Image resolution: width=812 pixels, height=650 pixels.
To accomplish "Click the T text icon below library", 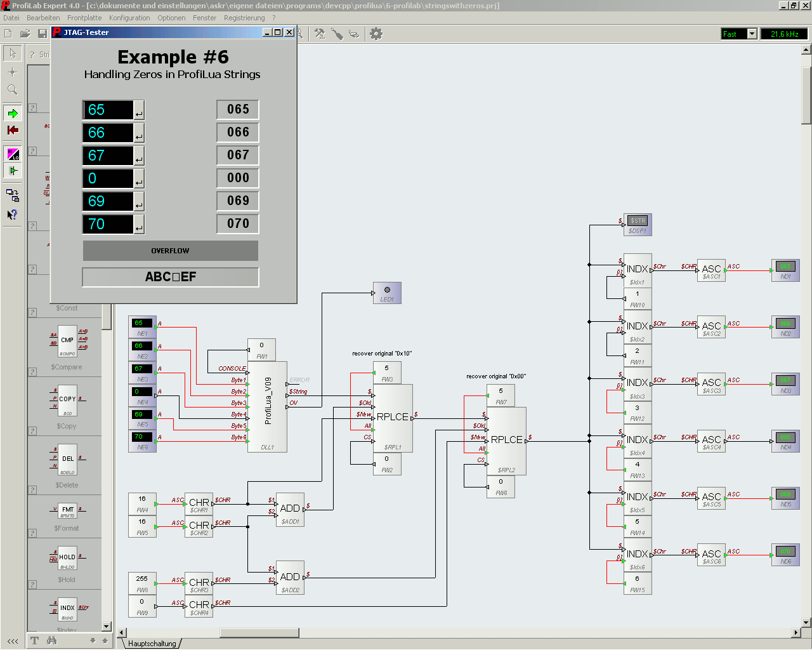I will 34,640.
